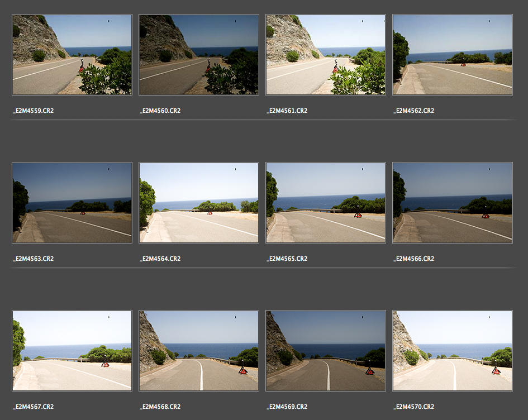Click the filename text _E2M4561.CR2
This screenshot has width=528, height=420.
[287, 111]
